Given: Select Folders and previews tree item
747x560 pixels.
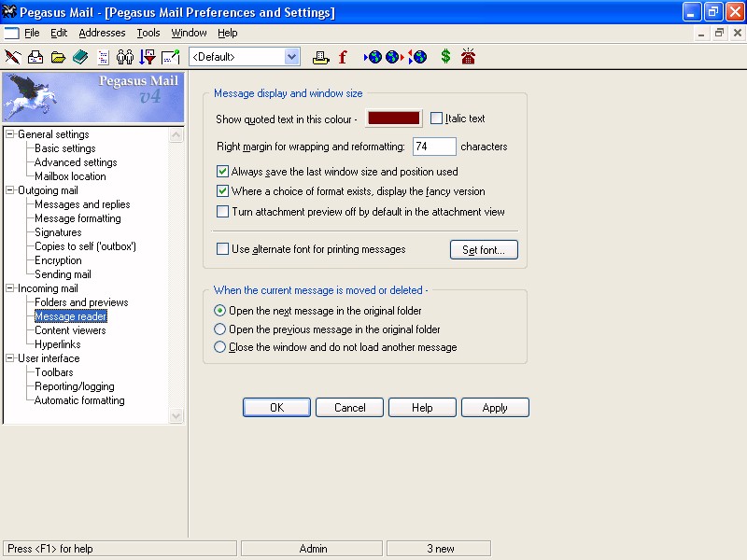Looking at the screenshot, I should tap(81, 302).
